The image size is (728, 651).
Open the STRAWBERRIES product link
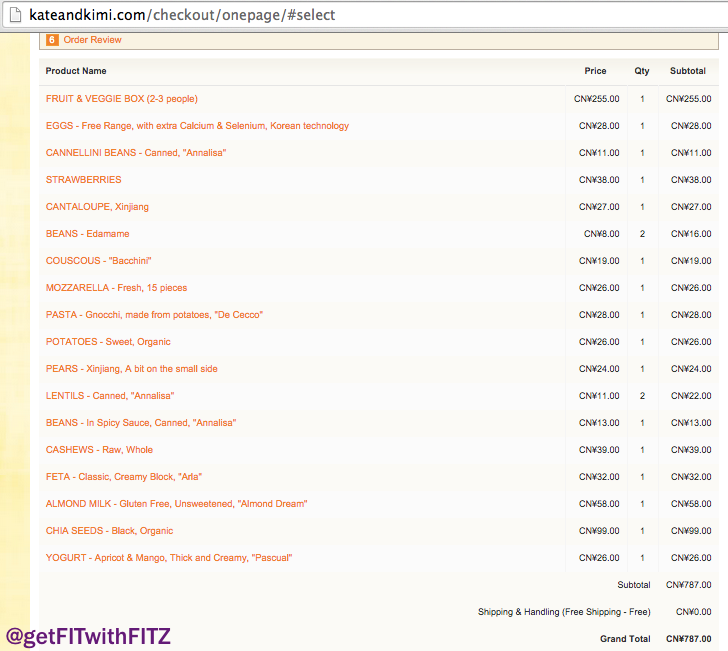click(84, 180)
